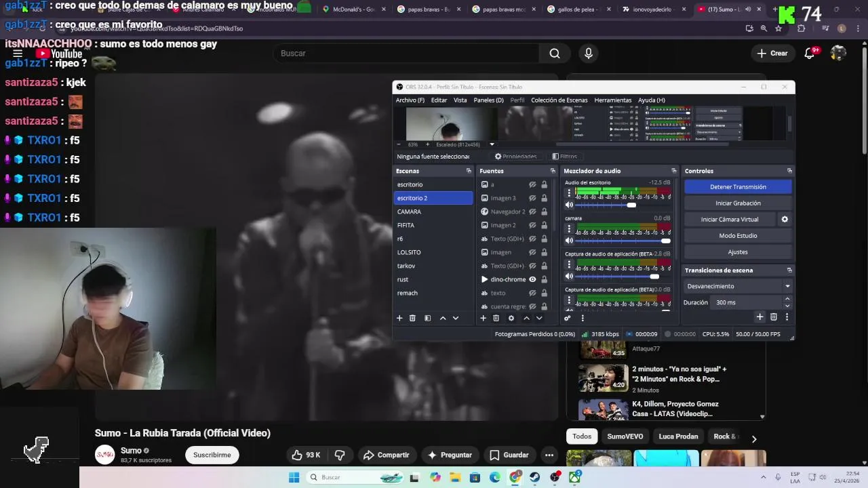Toggle lock on texto source
This screenshot has width=868, height=488.
coord(544,293)
